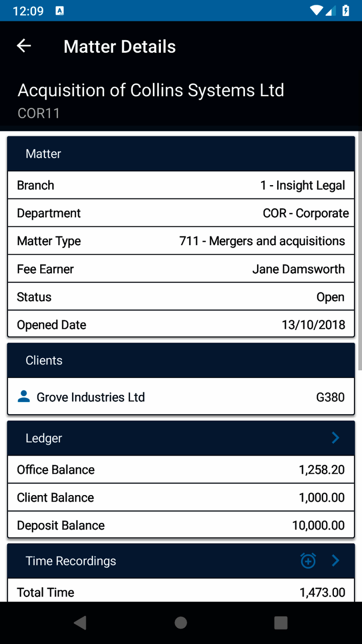Open the Ledger details chevron

pyautogui.click(x=336, y=438)
